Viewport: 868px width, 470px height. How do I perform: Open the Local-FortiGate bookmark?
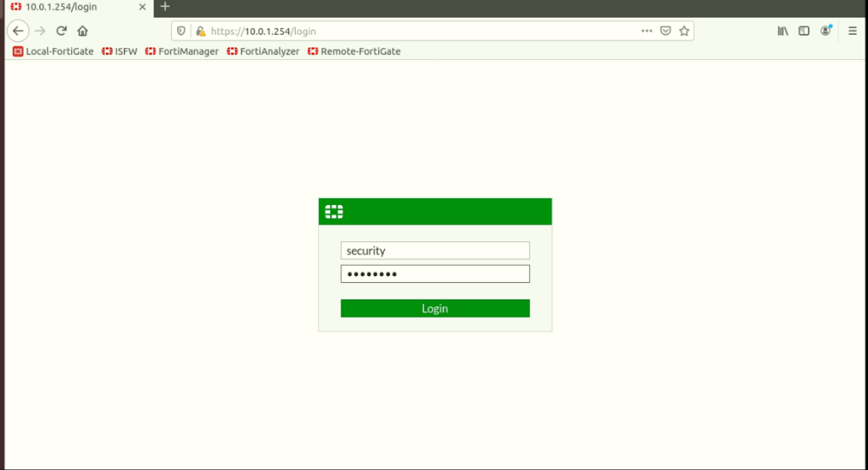[53, 52]
